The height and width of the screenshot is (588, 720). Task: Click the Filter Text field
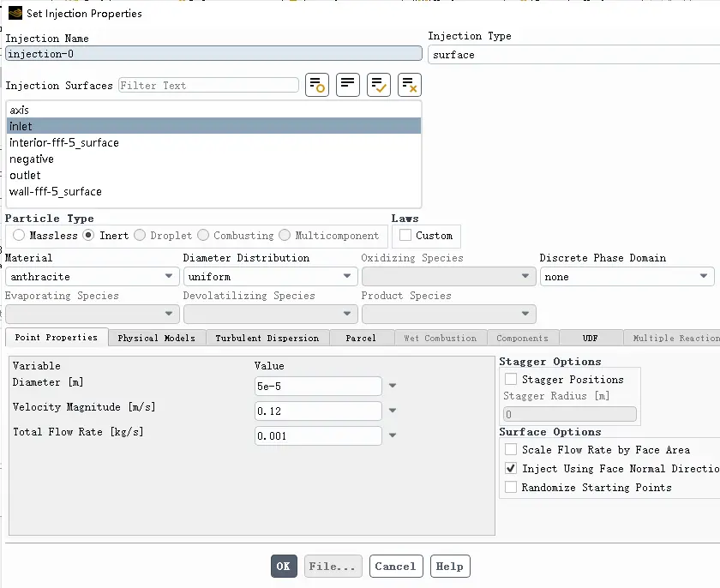tap(208, 85)
